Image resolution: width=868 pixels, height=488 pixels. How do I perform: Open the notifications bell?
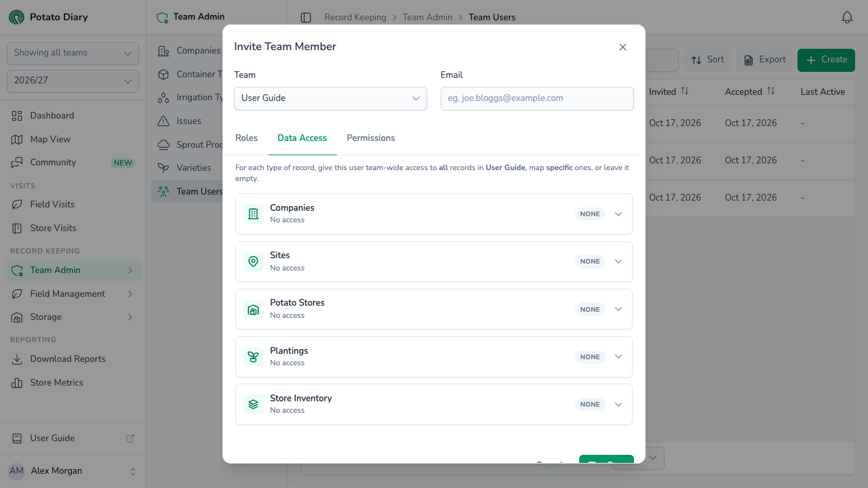pyautogui.click(x=847, y=18)
